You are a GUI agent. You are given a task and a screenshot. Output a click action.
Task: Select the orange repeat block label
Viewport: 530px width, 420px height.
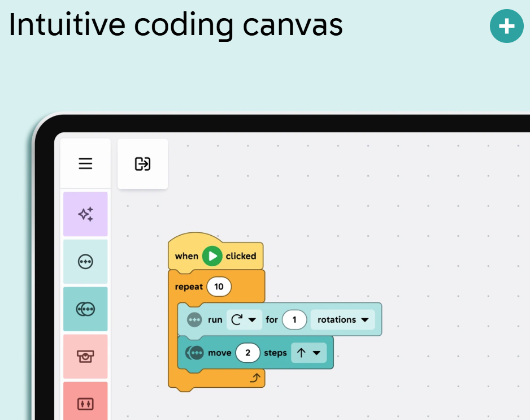[189, 287]
